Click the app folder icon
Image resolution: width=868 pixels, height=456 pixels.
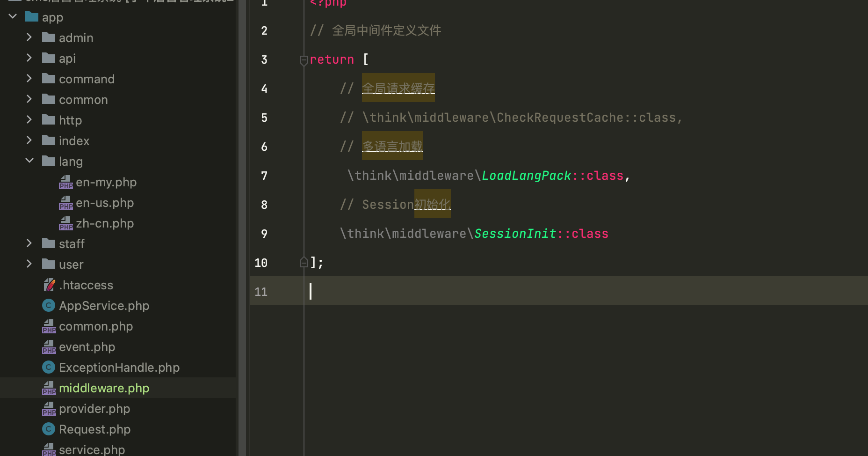click(x=32, y=17)
